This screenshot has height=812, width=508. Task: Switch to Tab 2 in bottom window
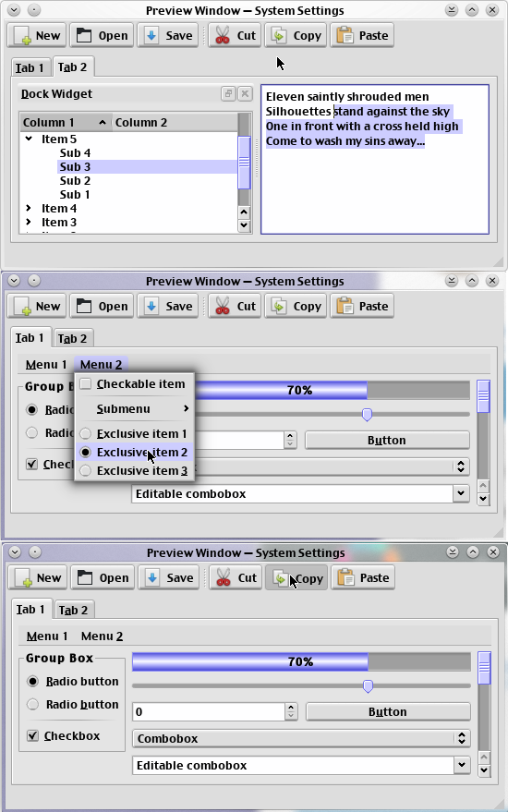click(x=74, y=610)
